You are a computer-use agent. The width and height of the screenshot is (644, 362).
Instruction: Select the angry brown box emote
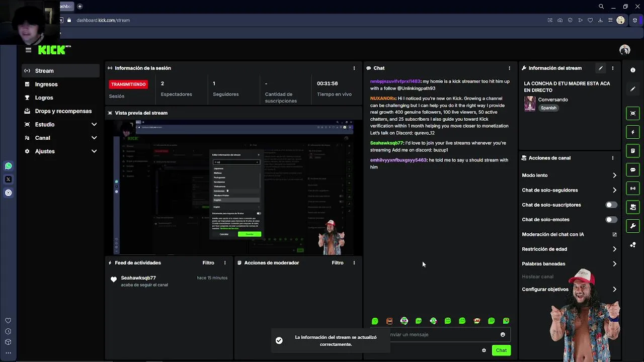[x=389, y=321]
